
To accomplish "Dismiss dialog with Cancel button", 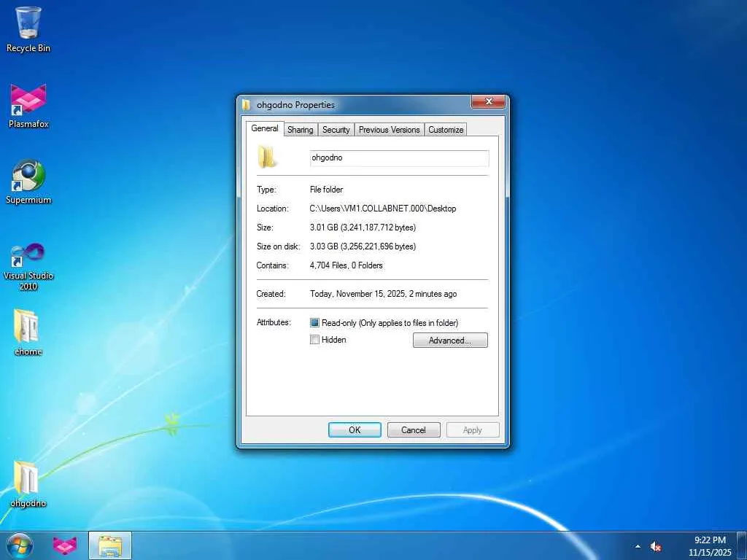I will point(414,430).
